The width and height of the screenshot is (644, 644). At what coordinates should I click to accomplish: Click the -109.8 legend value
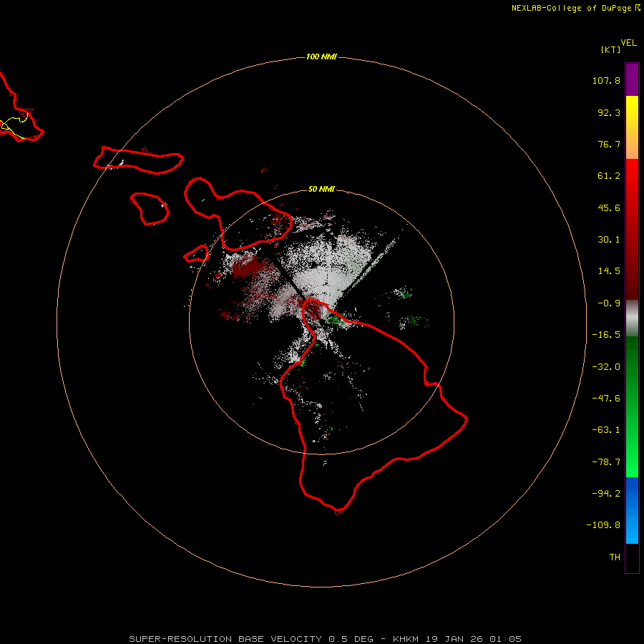603,525
